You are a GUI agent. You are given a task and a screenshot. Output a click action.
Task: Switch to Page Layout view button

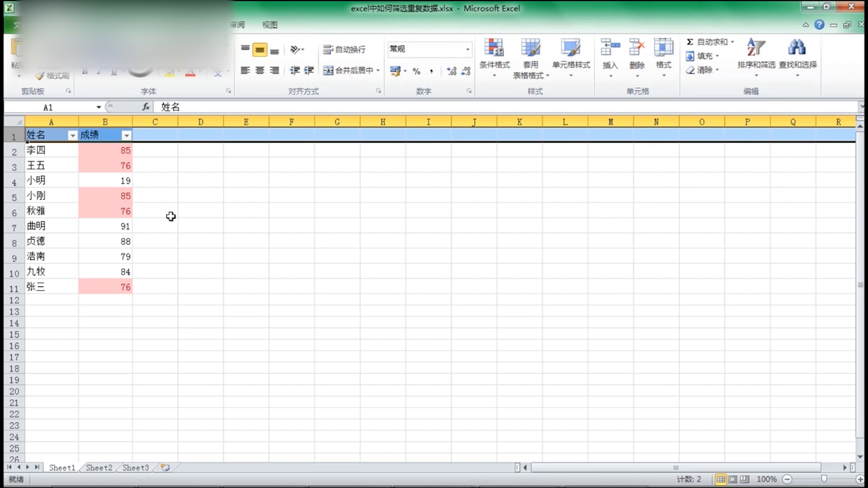pyautogui.click(x=733, y=479)
